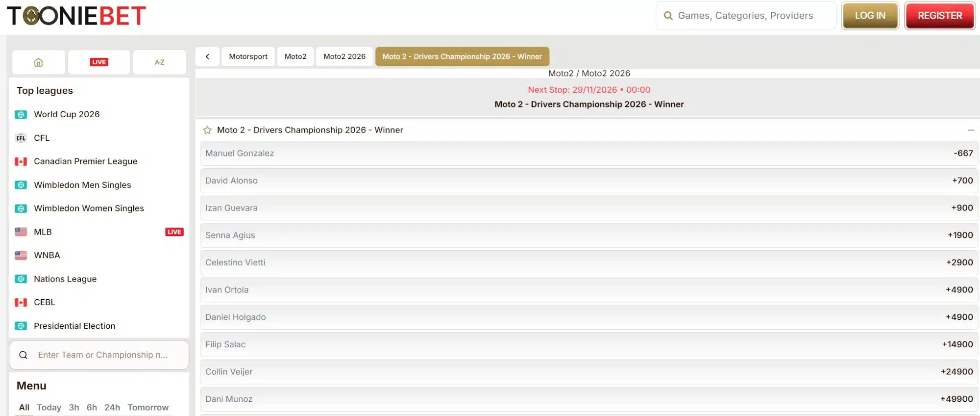
Task: Click the sidebar search magnifier icon
Action: pyautogui.click(x=23, y=355)
